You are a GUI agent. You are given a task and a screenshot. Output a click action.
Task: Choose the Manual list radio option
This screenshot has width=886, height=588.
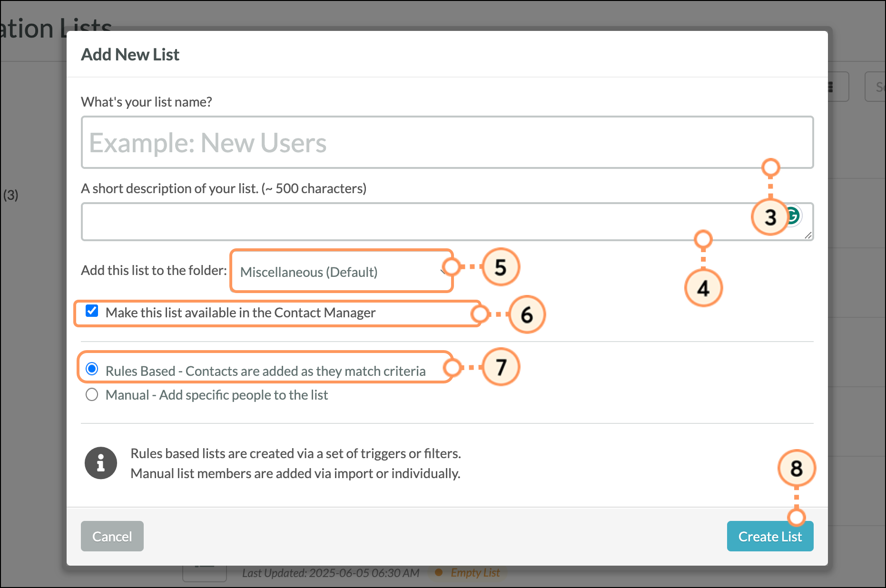[x=92, y=395]
